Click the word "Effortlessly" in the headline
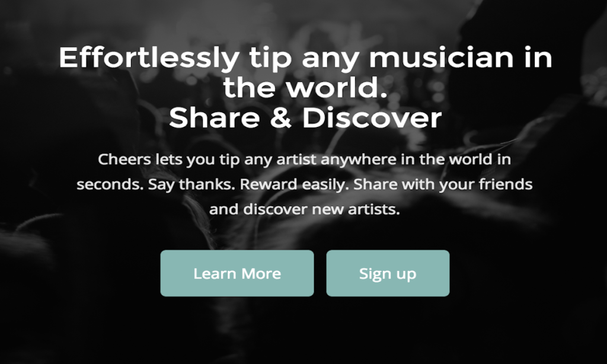 tap(149, 59)
